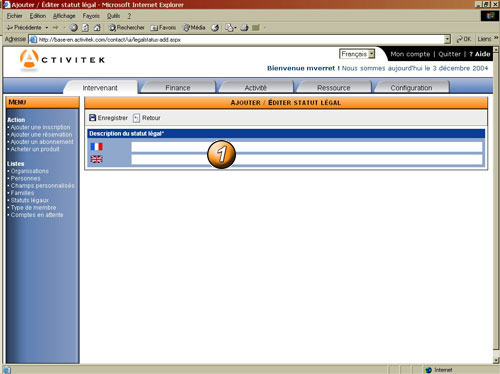
Task: Click the browser Home icon
Action: tap(97, 28)
